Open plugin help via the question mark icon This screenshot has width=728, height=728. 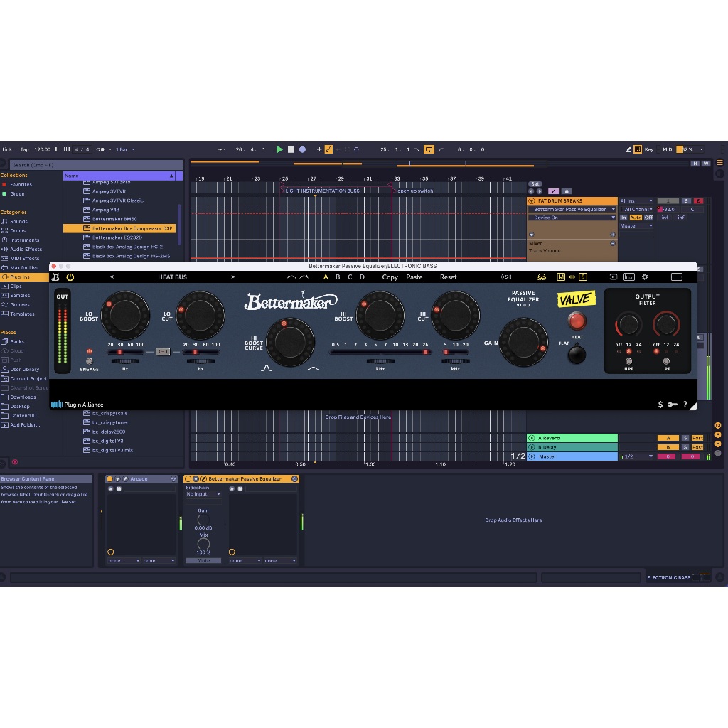click(x=685, y=404)
